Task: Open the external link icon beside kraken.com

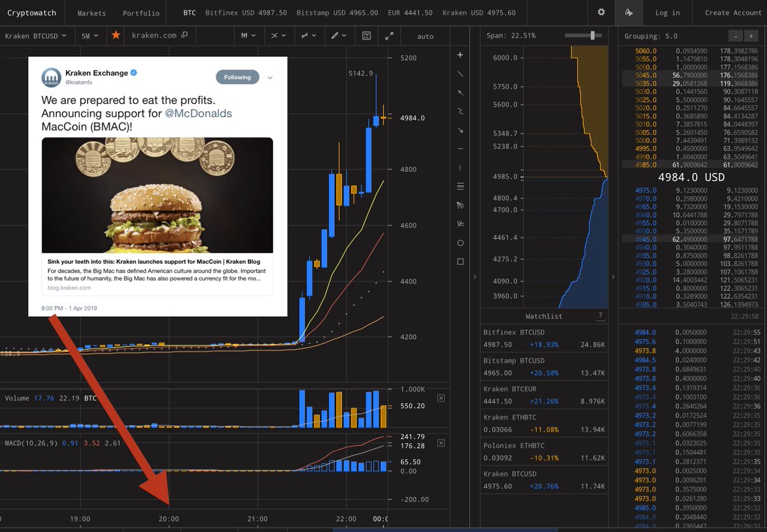Action: [x=184, y=35]
